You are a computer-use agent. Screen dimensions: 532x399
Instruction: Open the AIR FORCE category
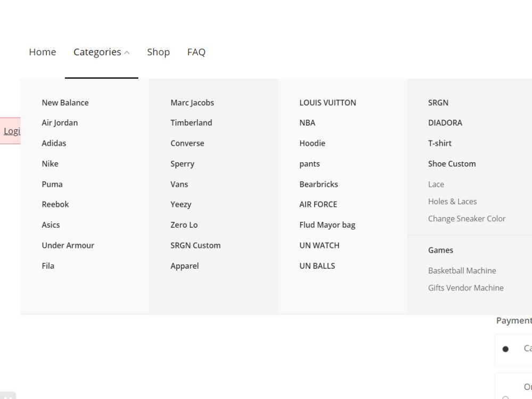318,204
